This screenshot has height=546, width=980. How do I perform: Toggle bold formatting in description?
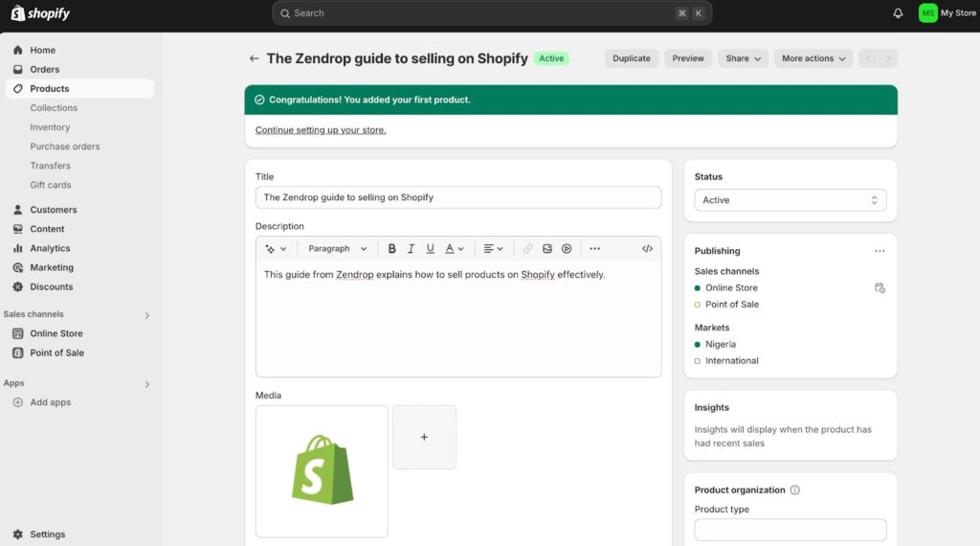391,248
